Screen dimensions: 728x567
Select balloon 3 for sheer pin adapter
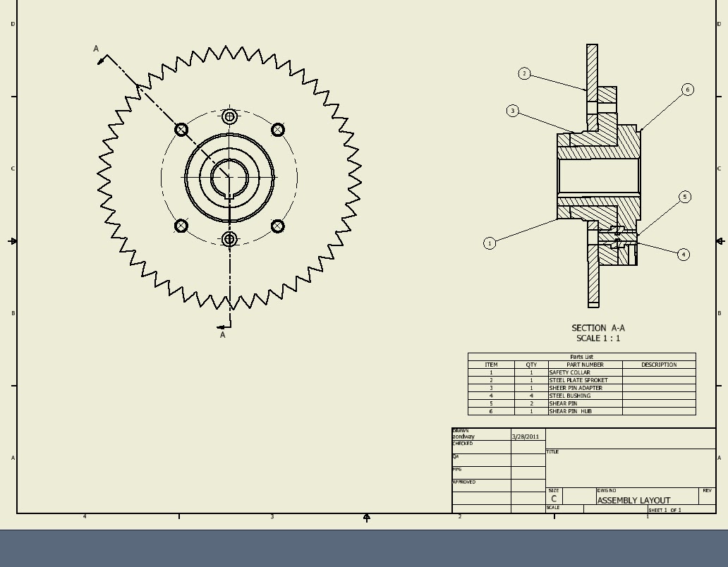tap(511, 110)
